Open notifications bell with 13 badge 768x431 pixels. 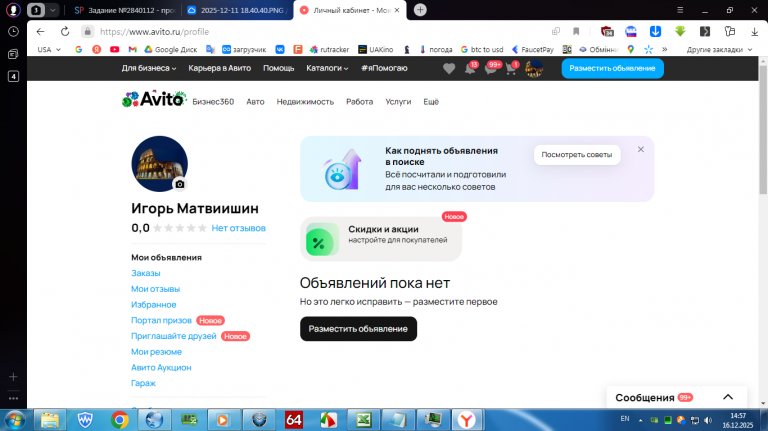(x=470, y=68)
